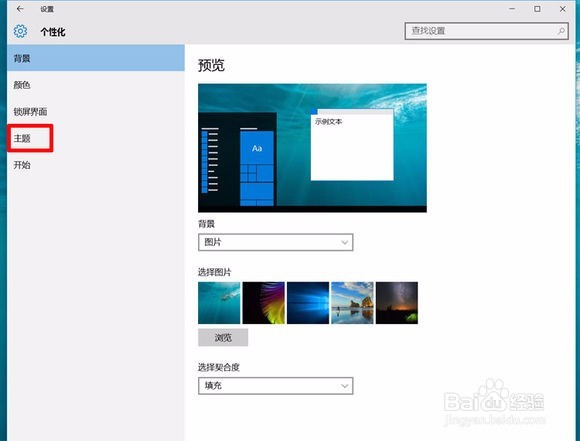This screenshot has width=580, height=441.
Task: Expand the 背景 图片 dropdown
Action: [x=276, y=242]
